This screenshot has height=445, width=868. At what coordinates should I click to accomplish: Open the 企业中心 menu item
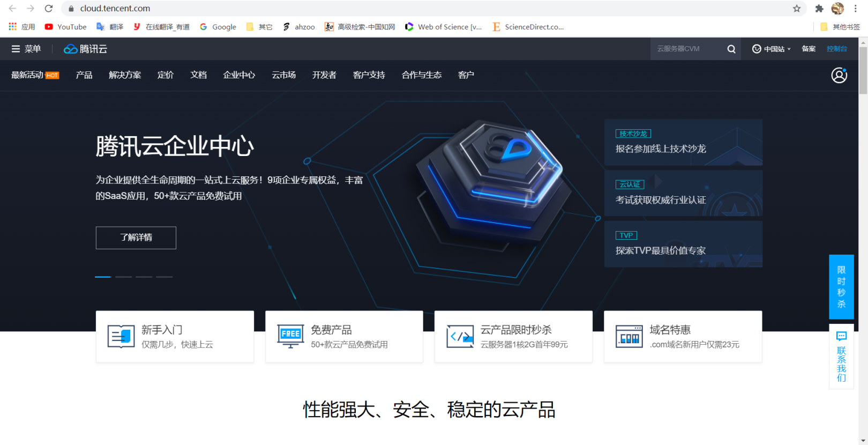(239, 75)
